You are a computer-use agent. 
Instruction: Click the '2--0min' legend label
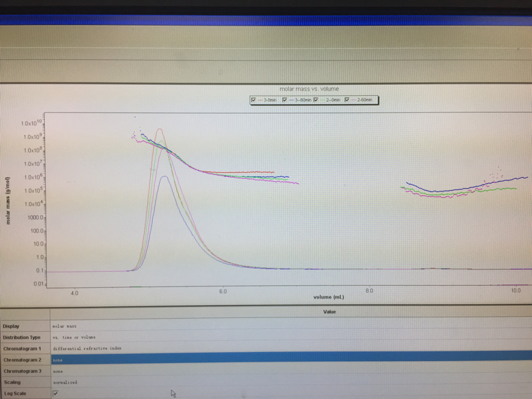(x=333, y=100)
